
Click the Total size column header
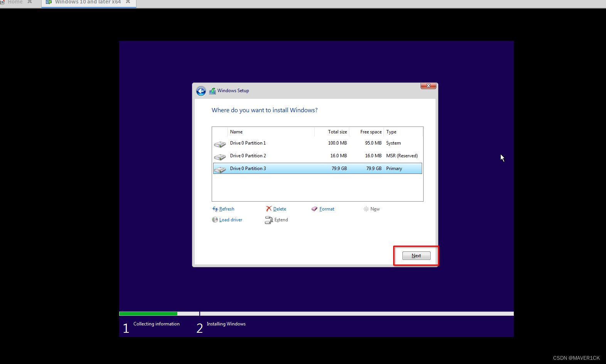[x=332, y=132]
